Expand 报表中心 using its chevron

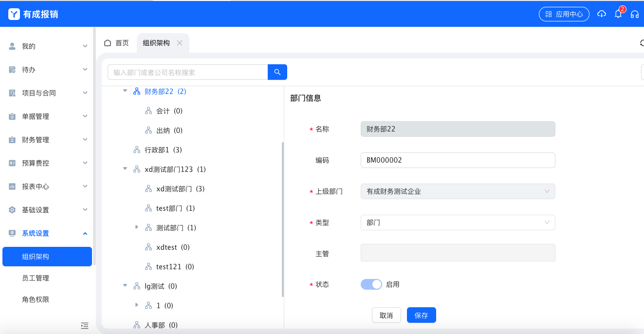pyautogui.click(x=85, y=186)
